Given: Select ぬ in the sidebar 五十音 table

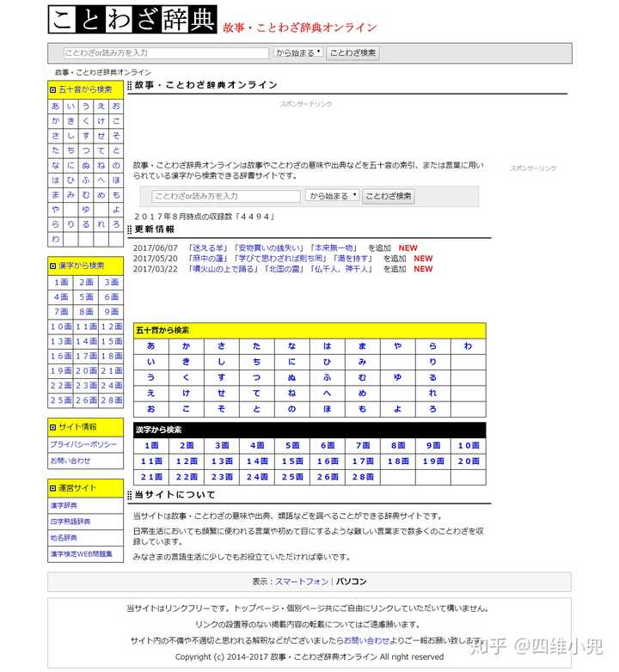Looking at the screenshot, I should (86, 166).
